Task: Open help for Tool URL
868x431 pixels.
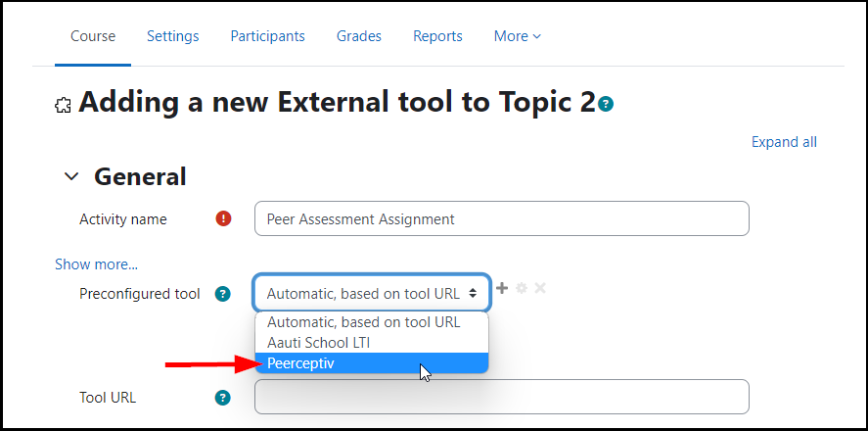Action: click(222, 398)
